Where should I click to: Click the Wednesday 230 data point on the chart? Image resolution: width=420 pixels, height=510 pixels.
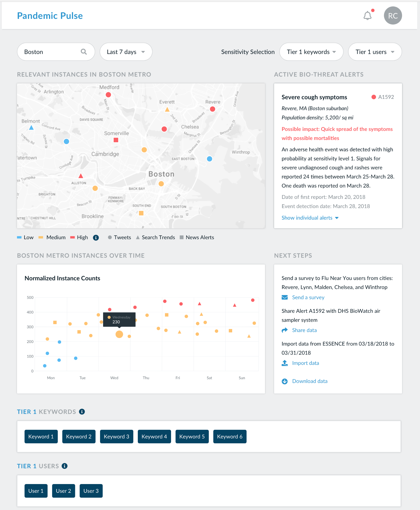click(x=119, y=334)
